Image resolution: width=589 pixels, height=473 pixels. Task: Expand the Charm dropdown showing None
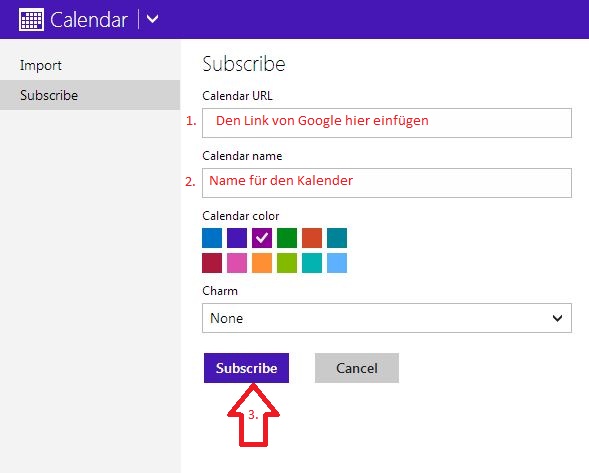pos(387,318)
